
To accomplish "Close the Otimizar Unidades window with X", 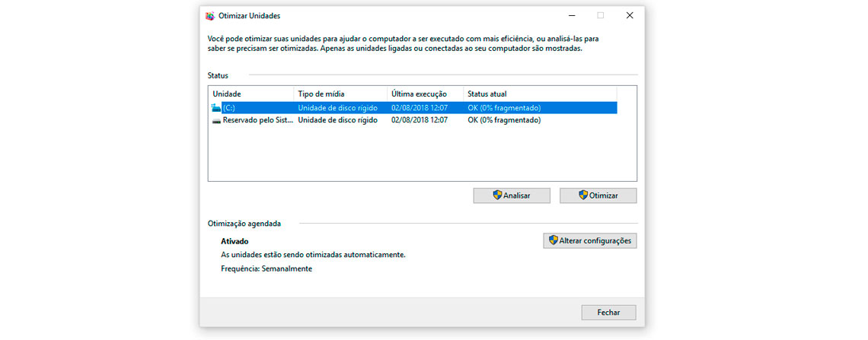I will [630, 15].
